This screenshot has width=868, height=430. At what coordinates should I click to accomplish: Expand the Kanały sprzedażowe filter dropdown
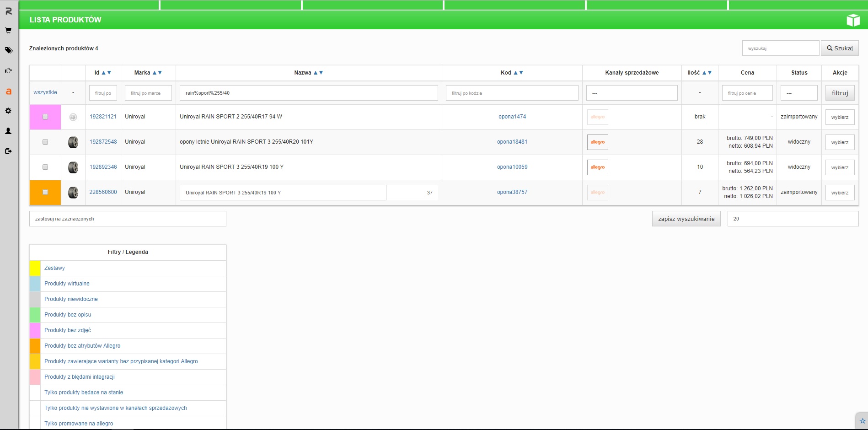point(632,93)
